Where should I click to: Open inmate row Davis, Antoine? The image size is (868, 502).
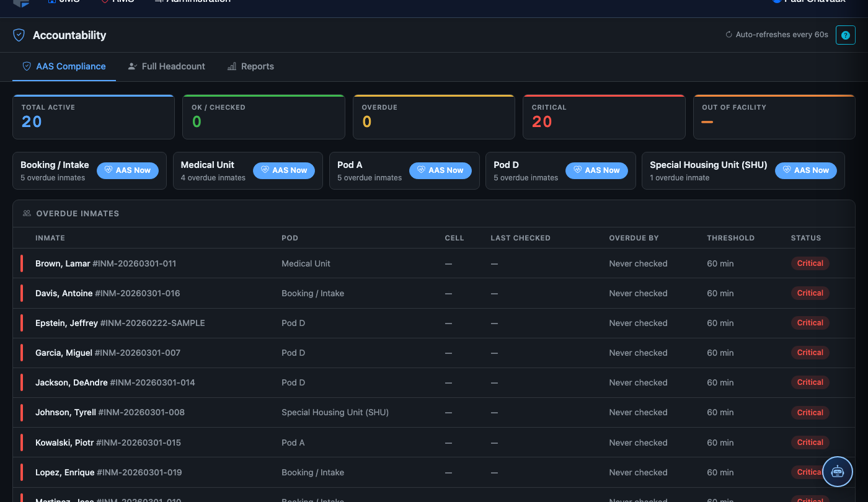click(434, 293)
